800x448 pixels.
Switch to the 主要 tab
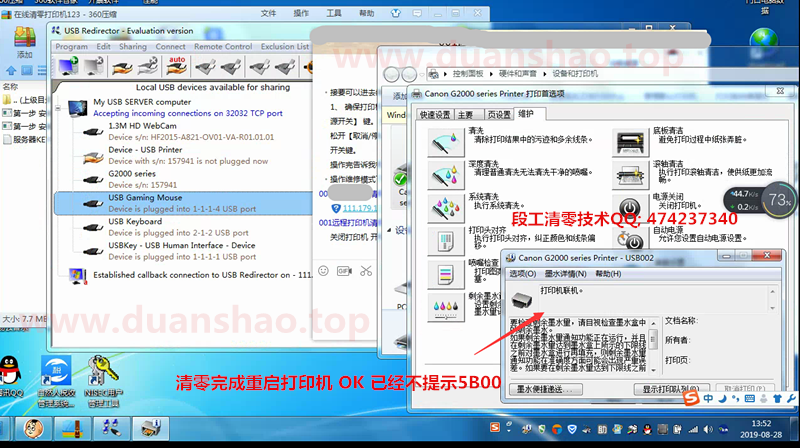click(466, 115)
